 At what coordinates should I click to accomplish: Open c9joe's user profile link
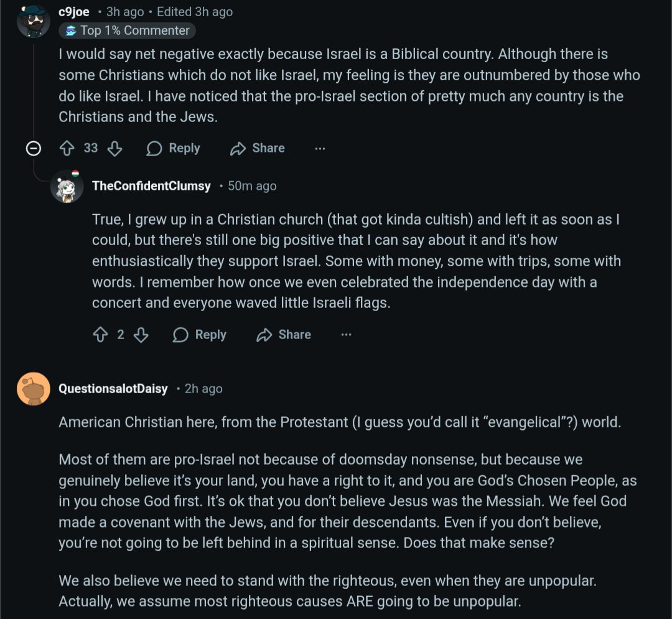(74, 12)
